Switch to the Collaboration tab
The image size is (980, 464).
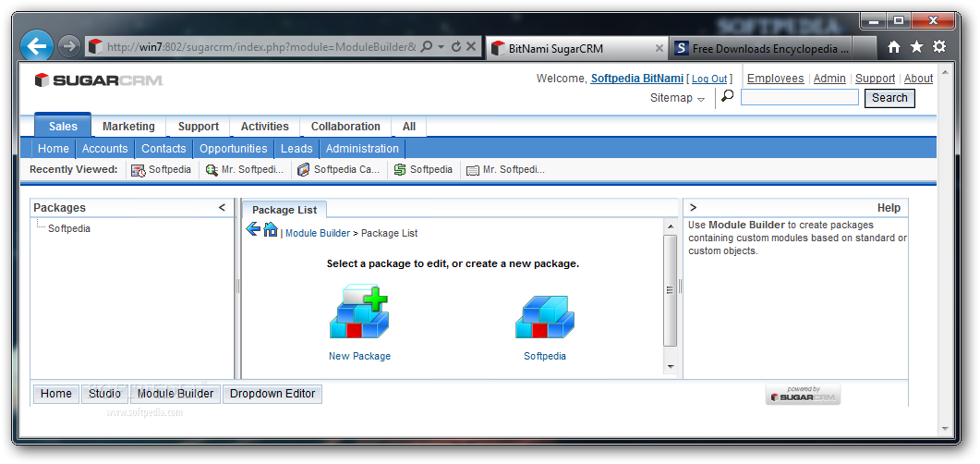point(345,127)
